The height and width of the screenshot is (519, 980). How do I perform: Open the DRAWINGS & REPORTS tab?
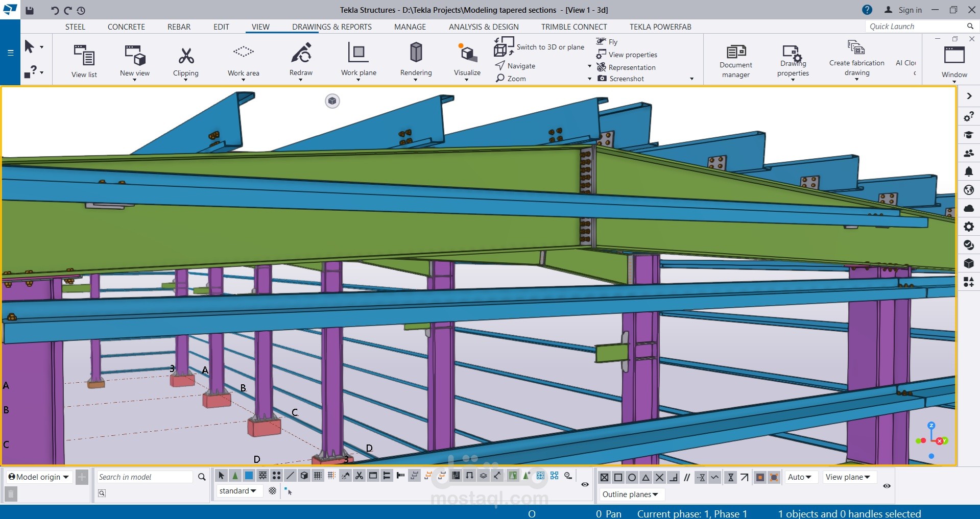coord(331,27)
